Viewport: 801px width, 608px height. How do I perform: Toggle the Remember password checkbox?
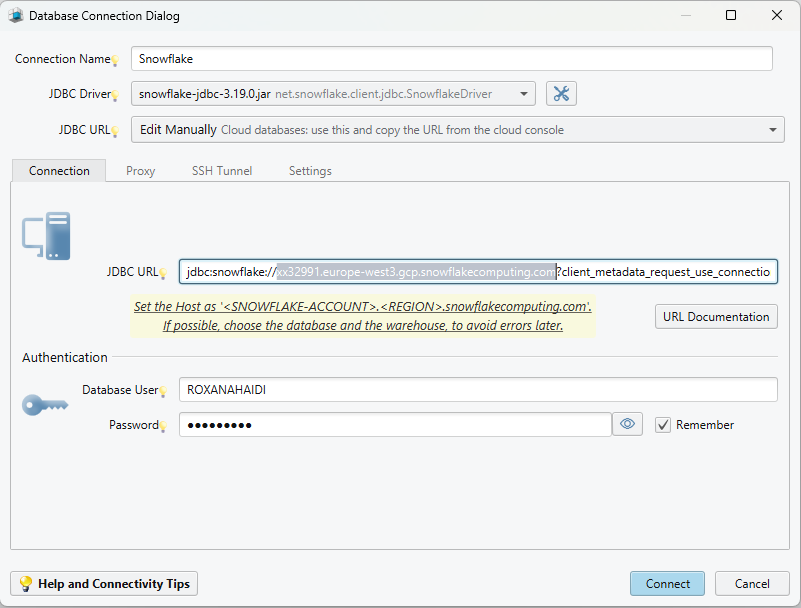point(662,425)
